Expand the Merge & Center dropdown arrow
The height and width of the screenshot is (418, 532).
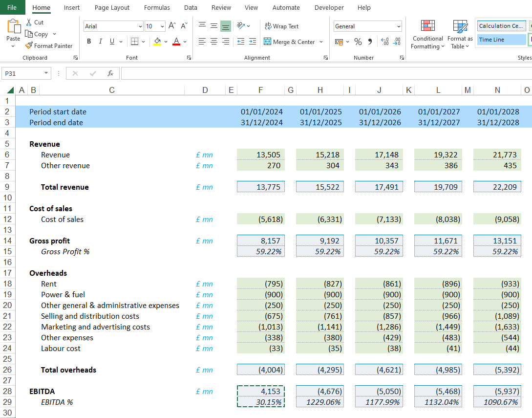pos(321,42)
